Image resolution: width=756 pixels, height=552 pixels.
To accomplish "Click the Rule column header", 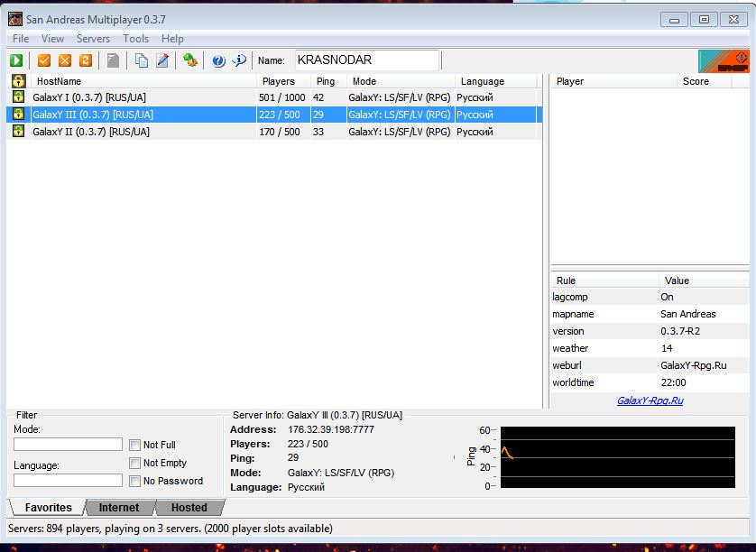I will (605, 281).
